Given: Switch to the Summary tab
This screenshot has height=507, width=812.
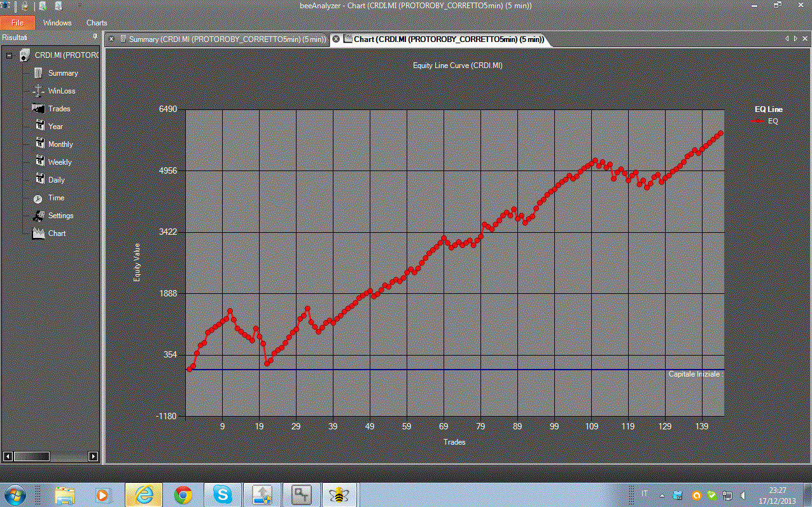Looking at the screenshot, I should [223, 39].
